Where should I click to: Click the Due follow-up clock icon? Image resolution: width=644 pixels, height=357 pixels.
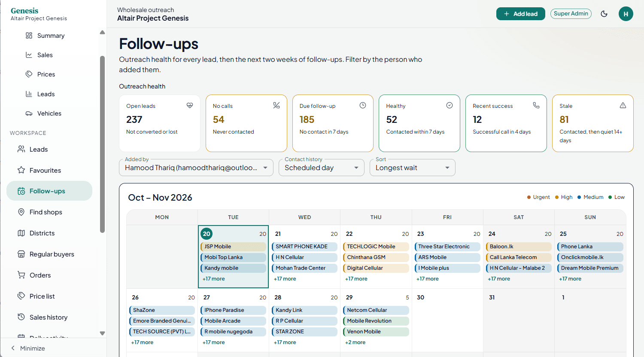tap(363, 105)
